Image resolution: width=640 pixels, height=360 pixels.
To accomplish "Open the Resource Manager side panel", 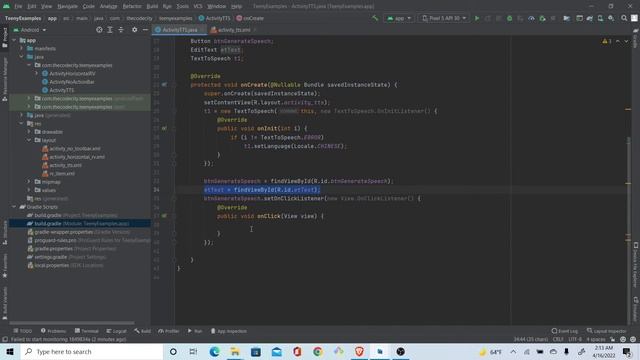I will pyautogui.click(x=5, y=80).
